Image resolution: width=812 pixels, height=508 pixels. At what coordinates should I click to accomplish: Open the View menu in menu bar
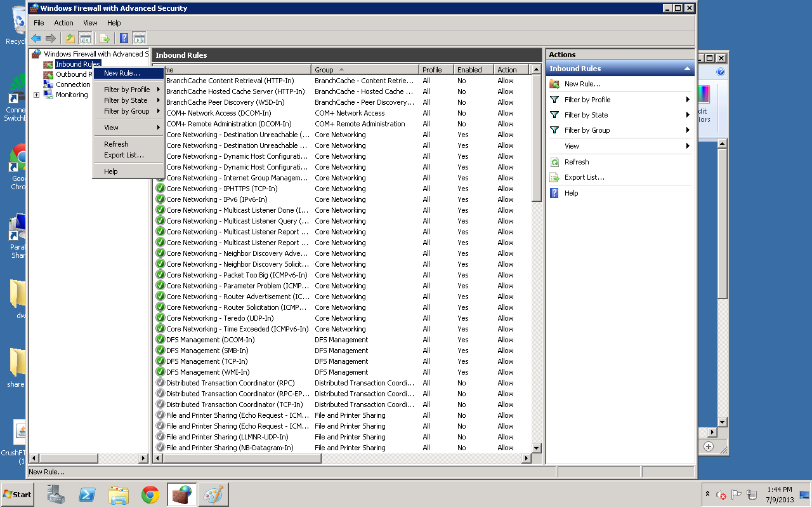(91, 23)
